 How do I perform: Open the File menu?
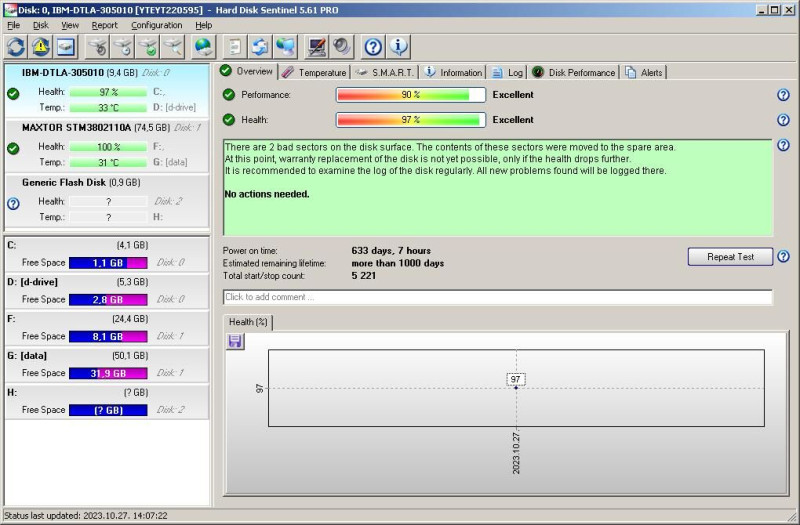(x=13, y=25)
